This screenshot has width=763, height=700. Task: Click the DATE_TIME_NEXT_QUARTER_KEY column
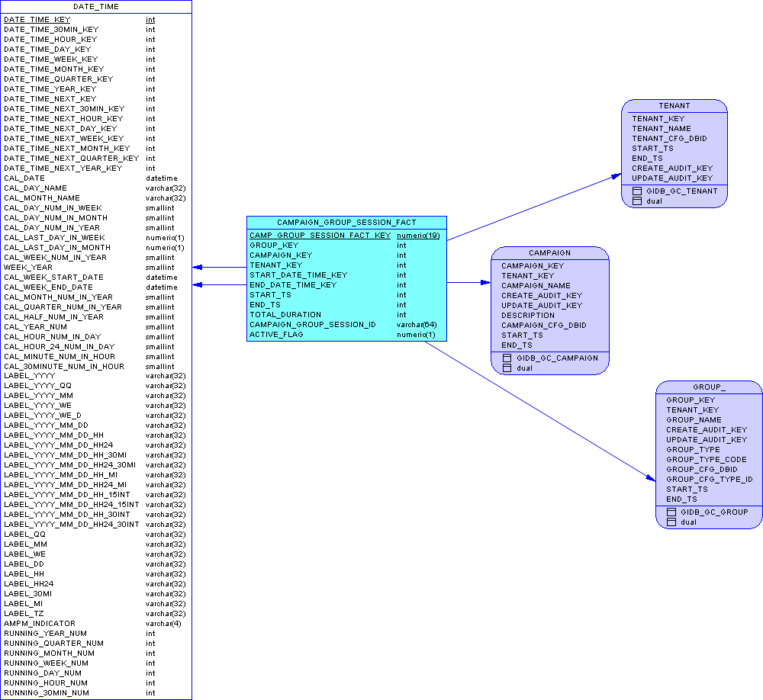point(72,159)
